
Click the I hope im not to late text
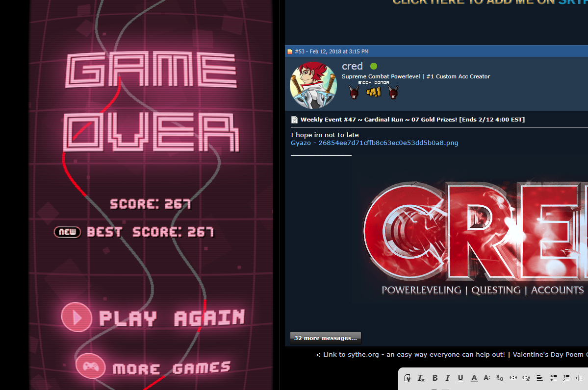(x=324, y=135)
